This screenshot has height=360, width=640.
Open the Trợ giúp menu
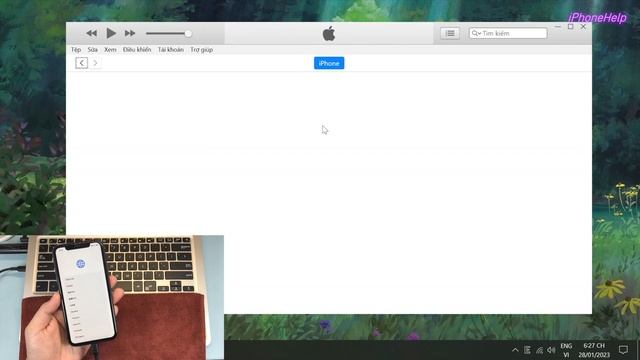pos(202,49)
